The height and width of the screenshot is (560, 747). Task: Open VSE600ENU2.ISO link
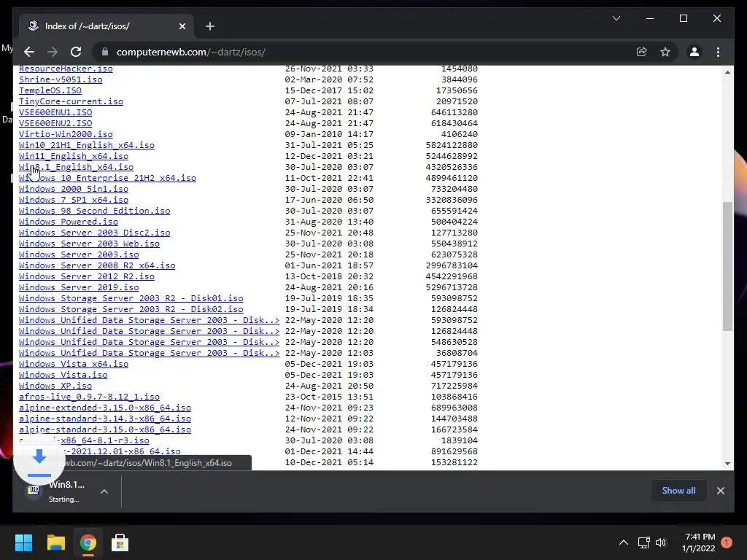coord(55,123)
